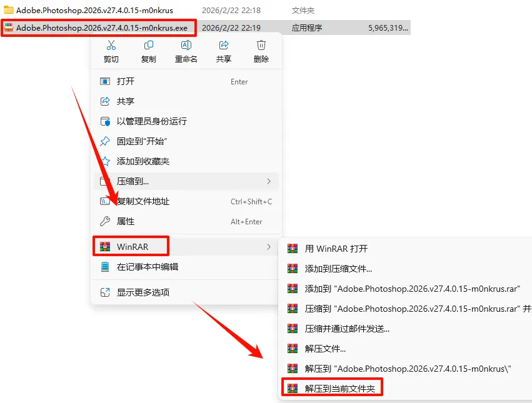Click the pin icon for 固定到开始
The image size is (532, 403).
[105, 141]
